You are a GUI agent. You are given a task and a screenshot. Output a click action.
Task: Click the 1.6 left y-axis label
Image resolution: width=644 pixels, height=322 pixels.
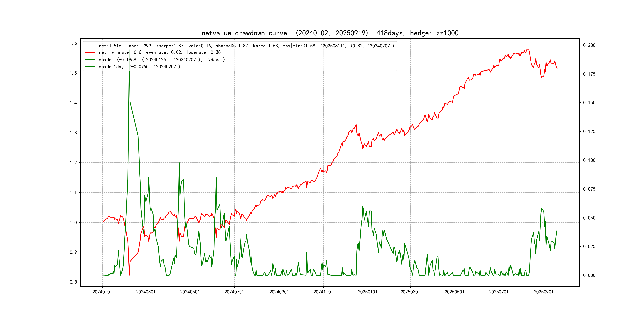tap(73, 43)
